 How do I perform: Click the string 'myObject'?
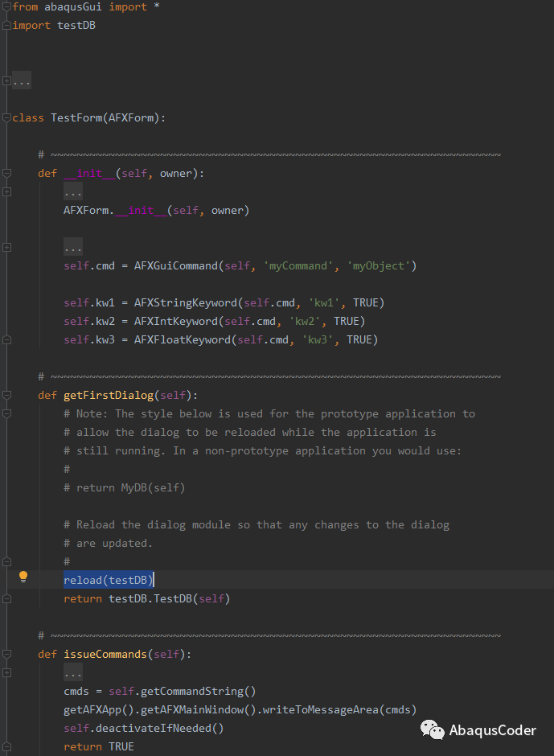click(379, 265)
